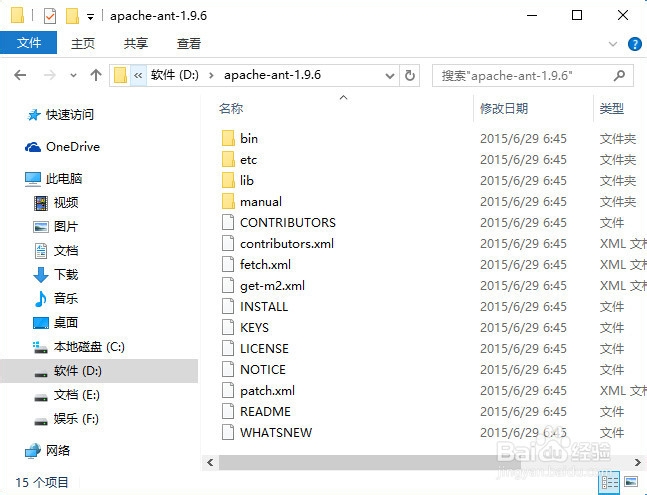Click the horizontal scrollbar left arrow
The height and width of the screenshot is (495, 647).
[210, 462]
